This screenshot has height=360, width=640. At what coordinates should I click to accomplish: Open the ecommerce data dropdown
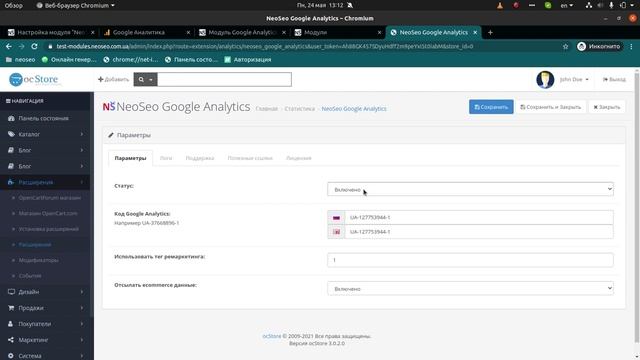(470, 288)
